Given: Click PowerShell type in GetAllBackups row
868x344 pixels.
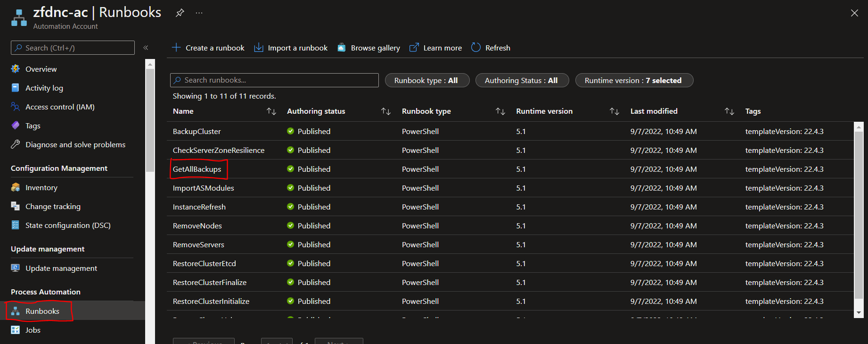Looking at the screenshot, I should pos(420,169).
